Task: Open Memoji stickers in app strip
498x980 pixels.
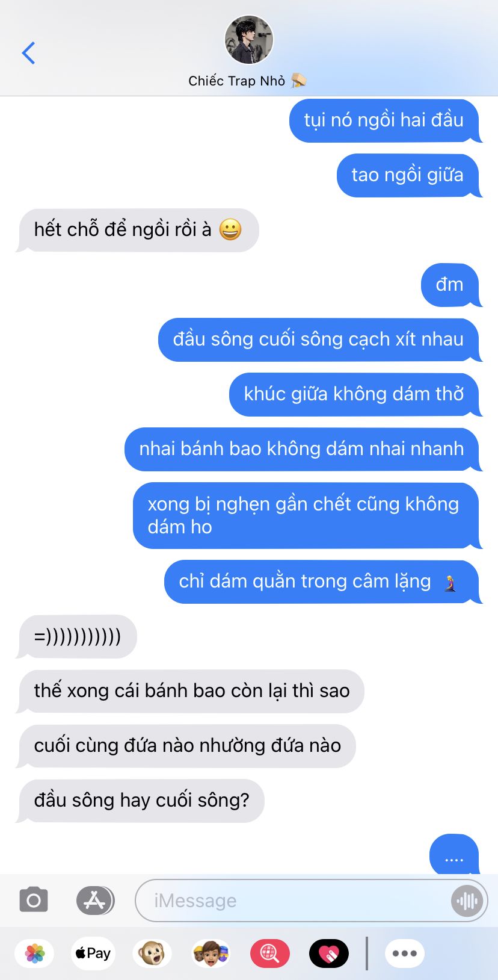Action: [211, 954]
